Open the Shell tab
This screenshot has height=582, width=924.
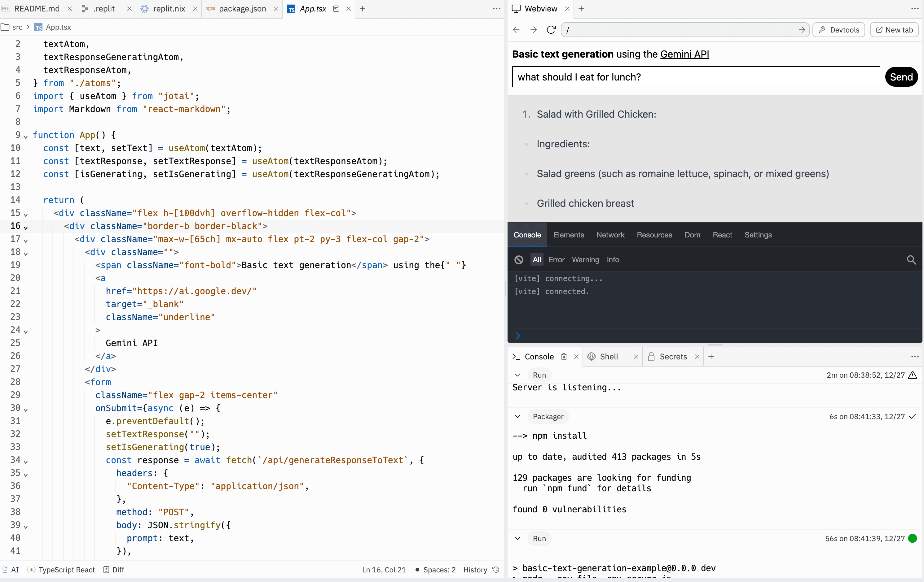[x=609, y=357]
